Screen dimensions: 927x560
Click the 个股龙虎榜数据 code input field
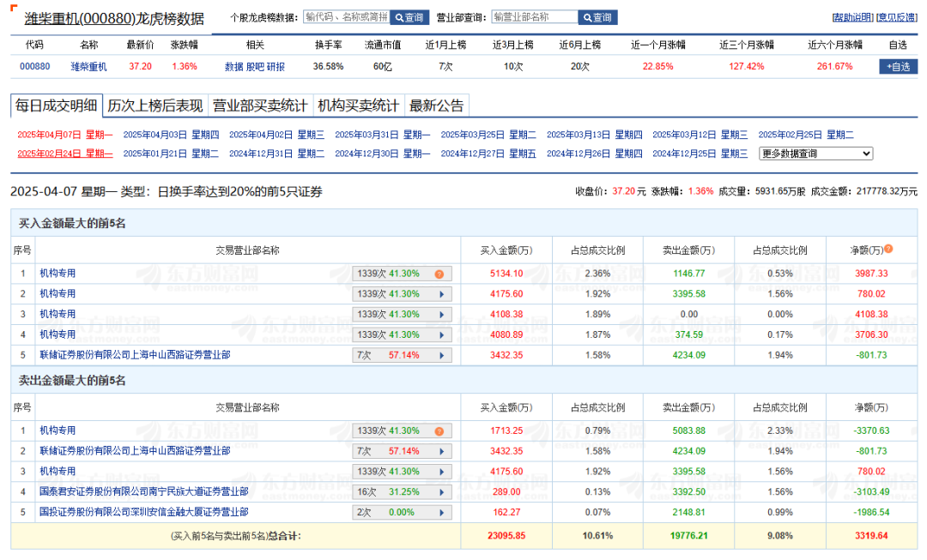345,17
